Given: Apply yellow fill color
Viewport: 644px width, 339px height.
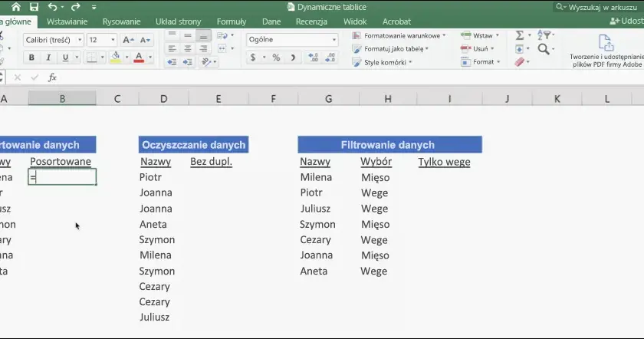Looking at the screenshot, I should point(116,58).
